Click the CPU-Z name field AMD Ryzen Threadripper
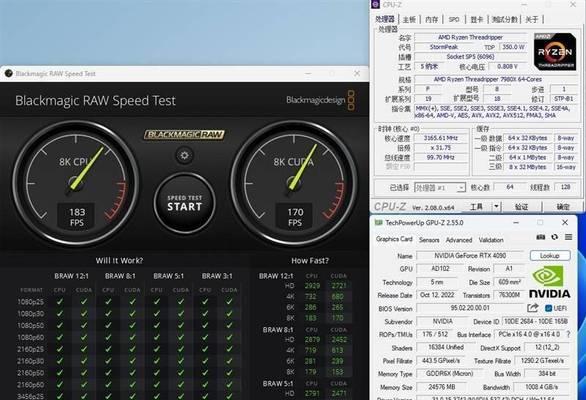Image resolution: width=586 pixels, height=400 pixels. point(470,37)
